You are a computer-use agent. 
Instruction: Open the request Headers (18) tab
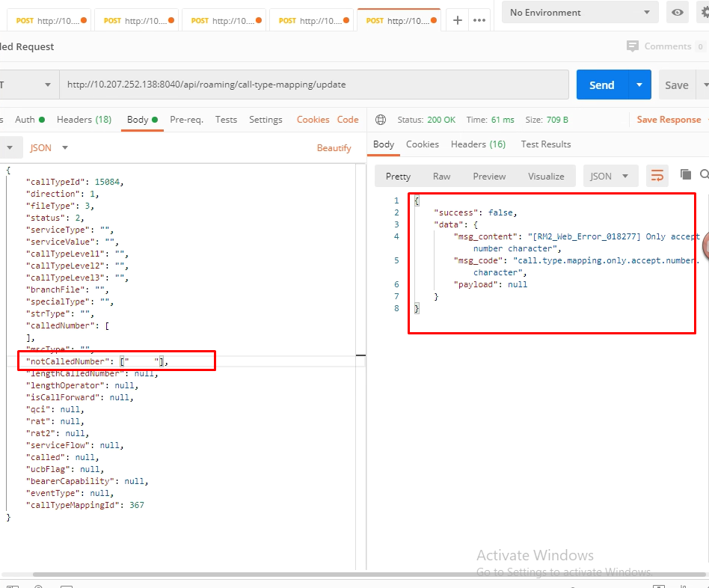84,120
